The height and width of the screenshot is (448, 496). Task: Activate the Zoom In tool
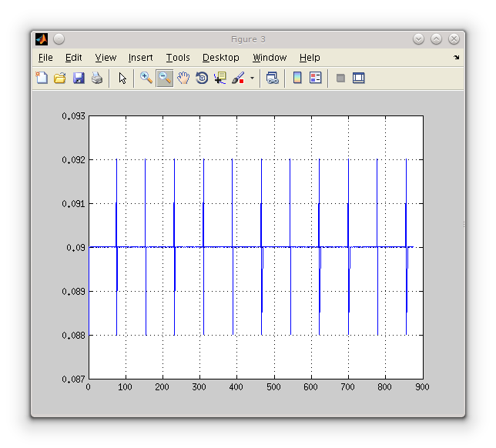tap(146, 78)
